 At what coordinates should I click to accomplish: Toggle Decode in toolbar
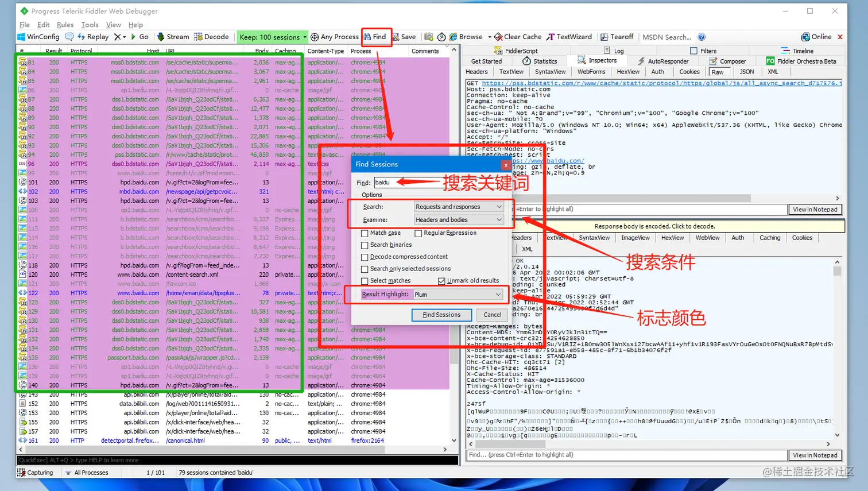pyautogui.click(x=211, y=37)
